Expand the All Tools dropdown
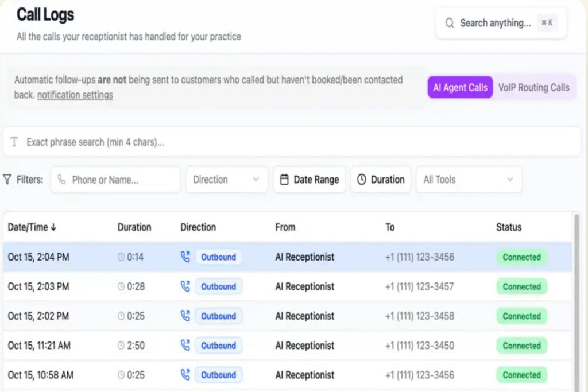This screenshot has width=588, height=392. [x=469, y=180]
